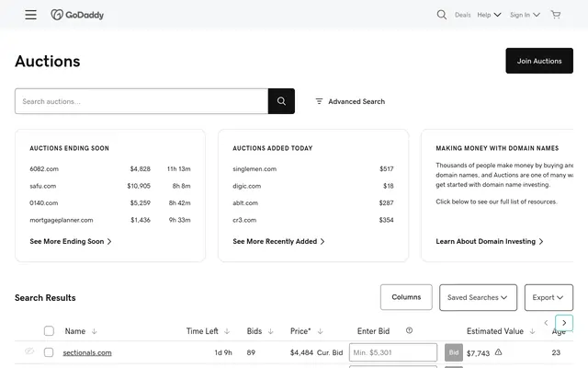Click the Join Auctions button
Image resolution: width=588 pixels, height=368 pixels.
(x=539, y=61)
